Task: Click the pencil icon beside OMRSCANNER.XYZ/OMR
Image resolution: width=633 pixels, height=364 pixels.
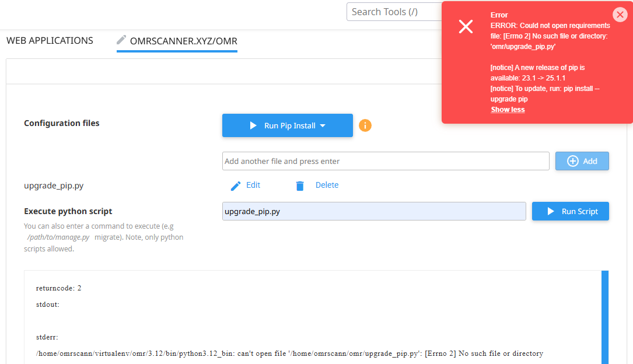Action: pyautogui.click(x=121, y=40)
